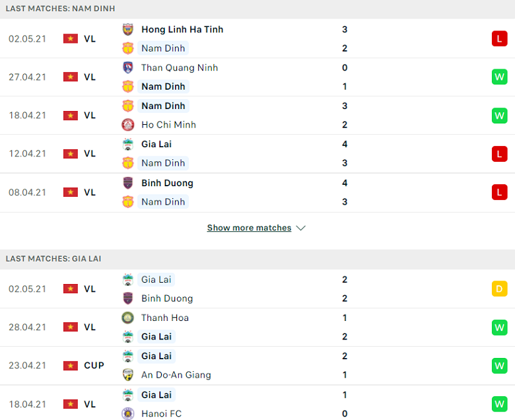Click the Hong Linh Ha Tinh team crest
515x420 pixels.
tap(128, 30)
